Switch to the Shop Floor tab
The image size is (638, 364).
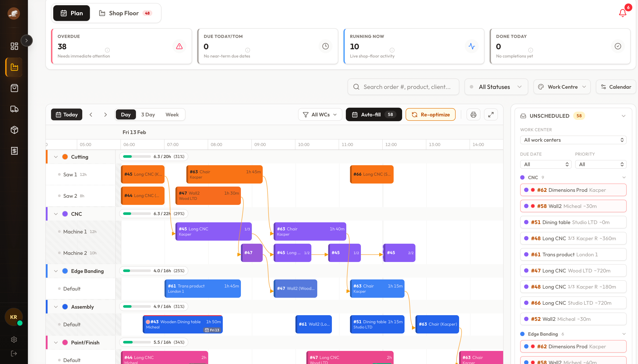[x=124, y=13]
